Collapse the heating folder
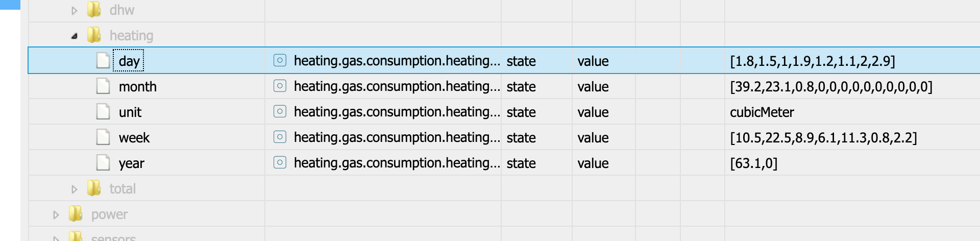The image size is (980, 241). [x=75, y=36]
